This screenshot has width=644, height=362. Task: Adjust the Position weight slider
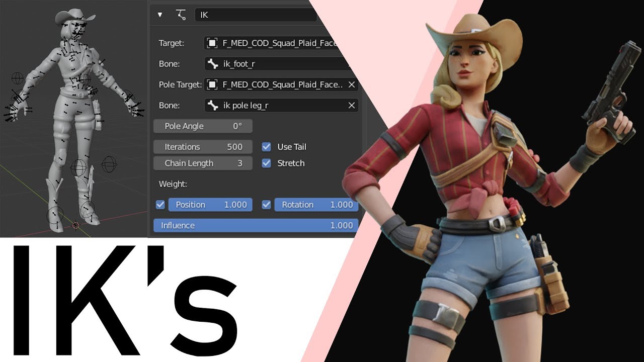[210, 205]
